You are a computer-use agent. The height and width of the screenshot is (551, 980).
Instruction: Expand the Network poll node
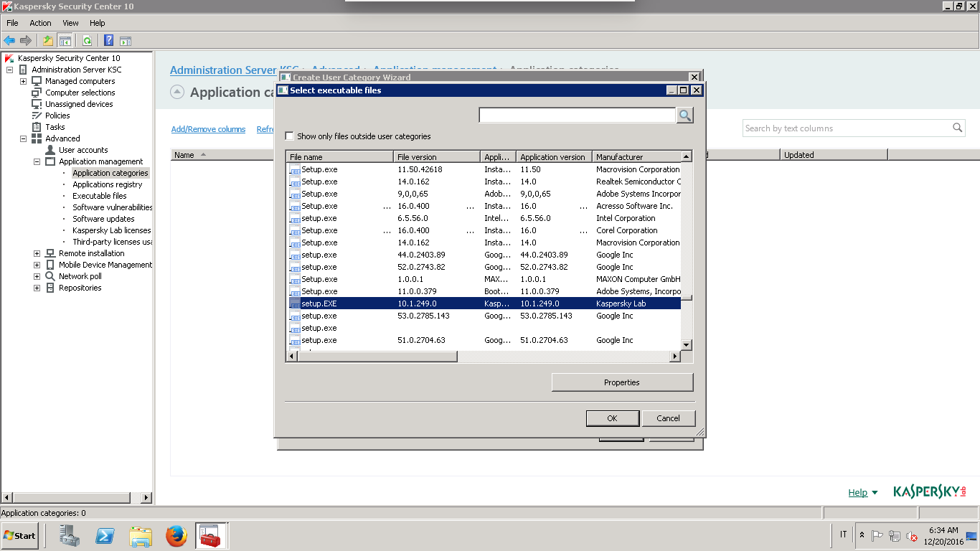(37, 276)
